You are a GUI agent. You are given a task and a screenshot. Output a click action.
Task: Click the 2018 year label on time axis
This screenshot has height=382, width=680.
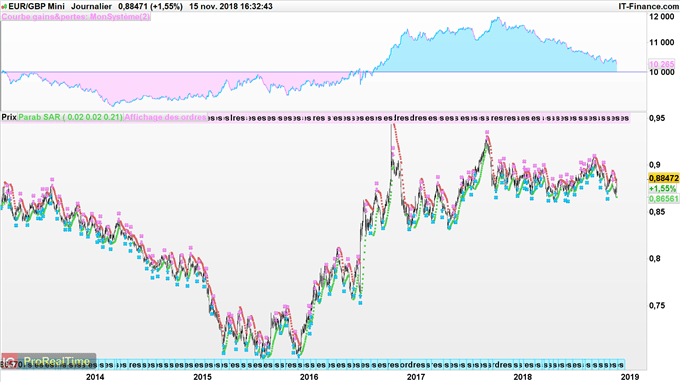point(523,377)
